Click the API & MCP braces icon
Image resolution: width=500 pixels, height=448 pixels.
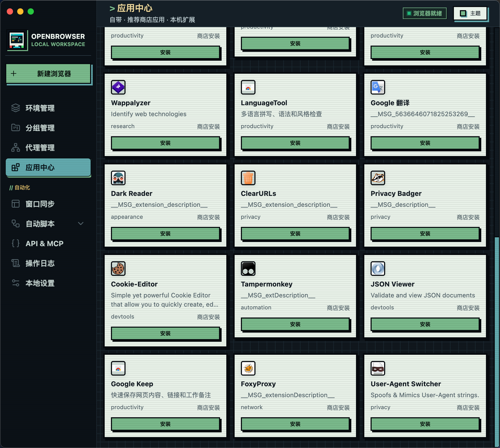click(x=16, y=243)
